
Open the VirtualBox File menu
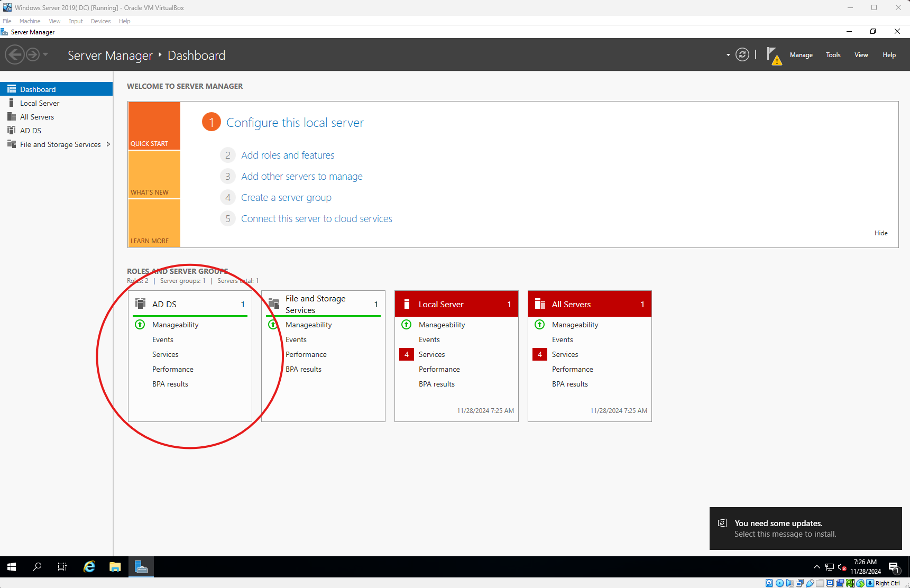pos(7,21)
